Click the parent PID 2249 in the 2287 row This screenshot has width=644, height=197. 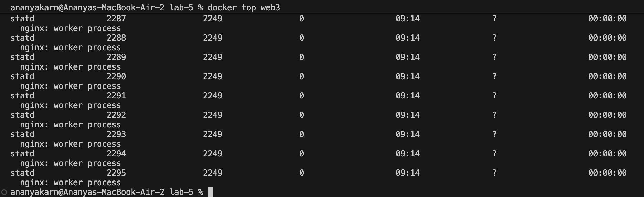click(x=212, y=19)
